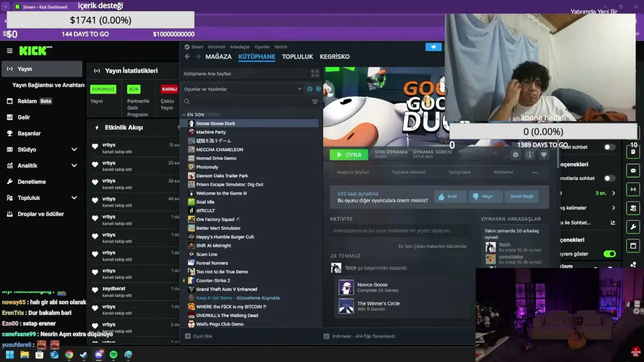Viewport: 644px width, 362px height.
Task: Open KEGRİSKO profile tab in Steam
Action: tap(335, 57)
